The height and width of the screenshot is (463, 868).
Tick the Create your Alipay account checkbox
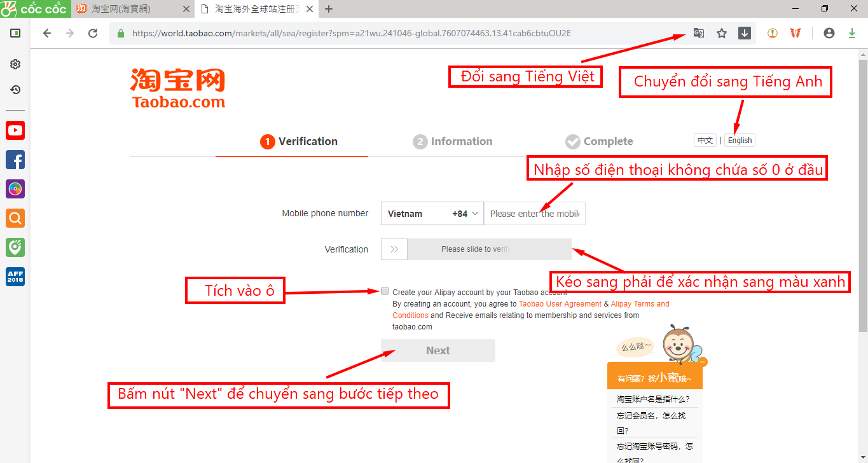(385, 291)
